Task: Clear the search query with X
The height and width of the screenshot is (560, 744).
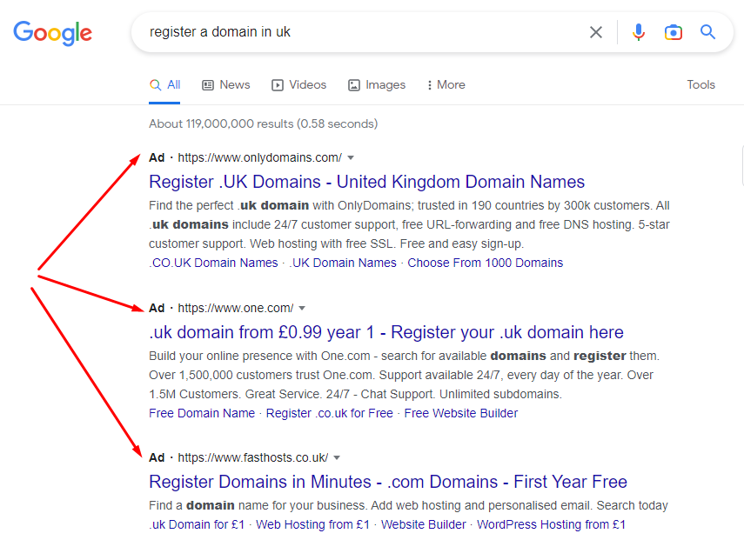Action: coord(596,32)
